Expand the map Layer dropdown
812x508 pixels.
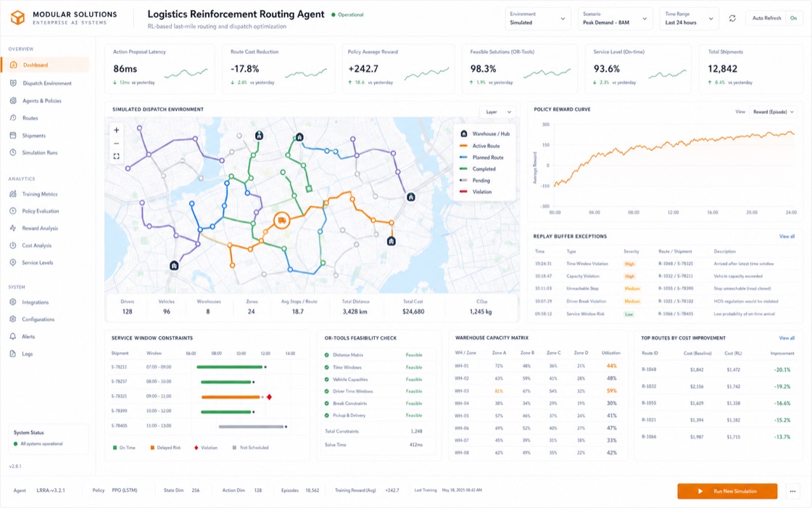point(498,112)
